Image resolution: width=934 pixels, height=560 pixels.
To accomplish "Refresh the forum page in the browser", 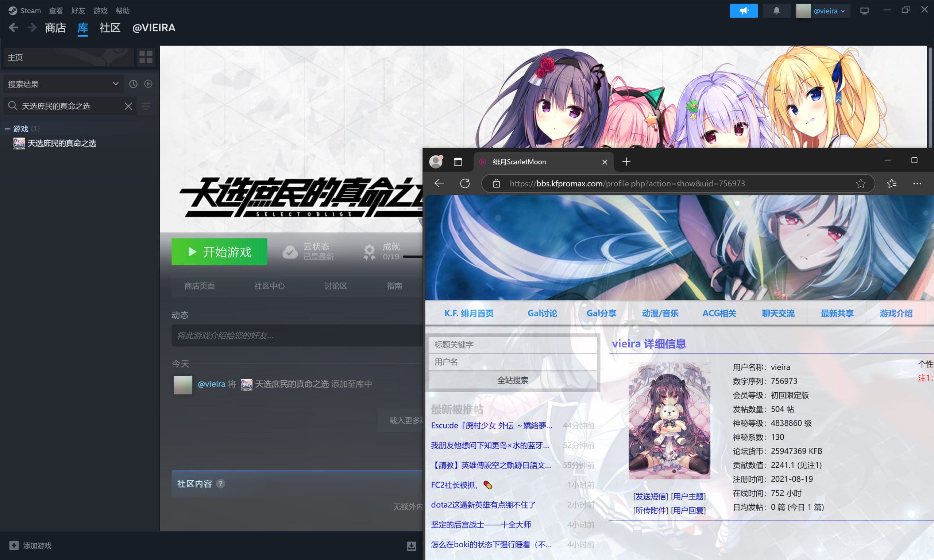I will pos(465,183).
